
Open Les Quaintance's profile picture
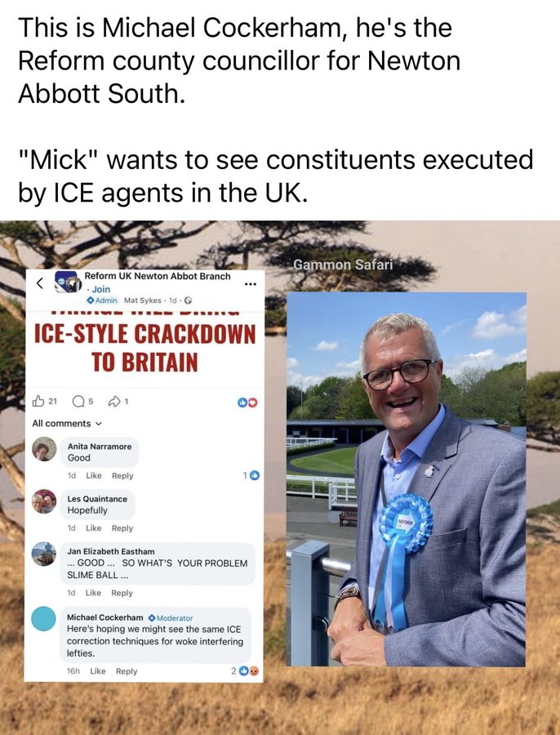click(44, 501)
